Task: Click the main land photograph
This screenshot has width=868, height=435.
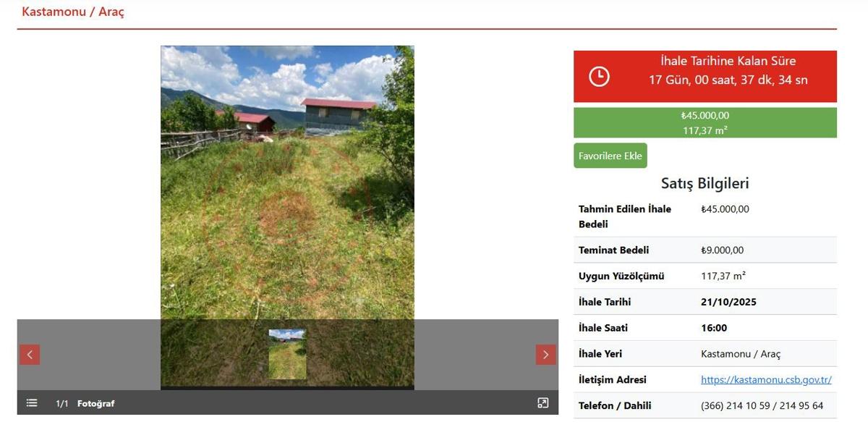Action: point(287,182)
